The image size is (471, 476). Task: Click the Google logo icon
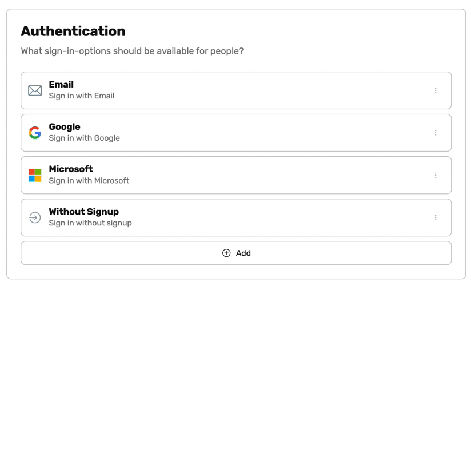(x=35, y=133)
